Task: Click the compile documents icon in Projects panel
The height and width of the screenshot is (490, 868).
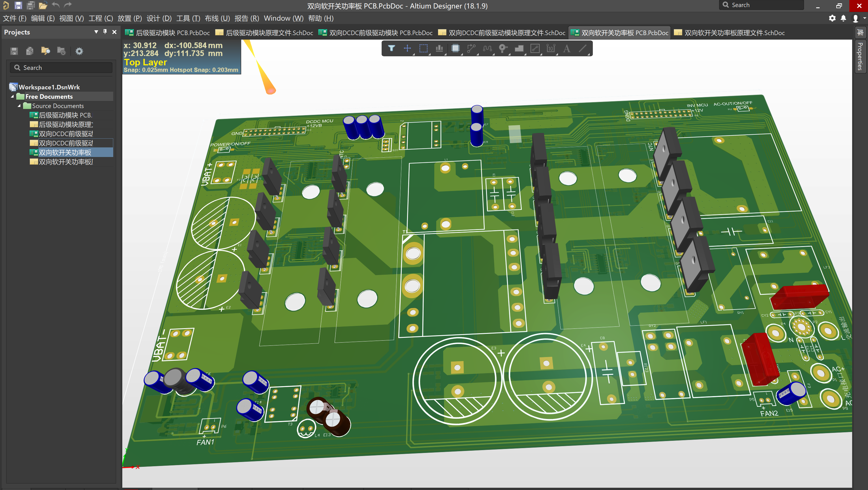Action: point(30,51)
